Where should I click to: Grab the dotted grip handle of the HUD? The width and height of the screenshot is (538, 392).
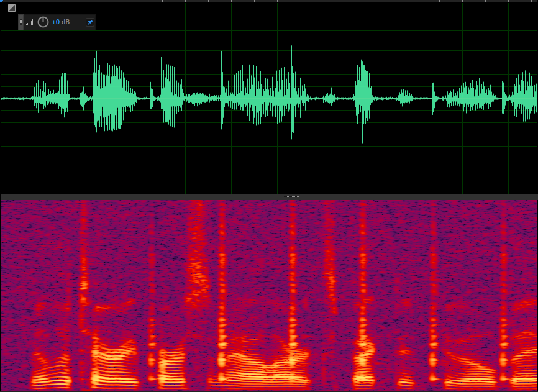[x=21, y=22]
